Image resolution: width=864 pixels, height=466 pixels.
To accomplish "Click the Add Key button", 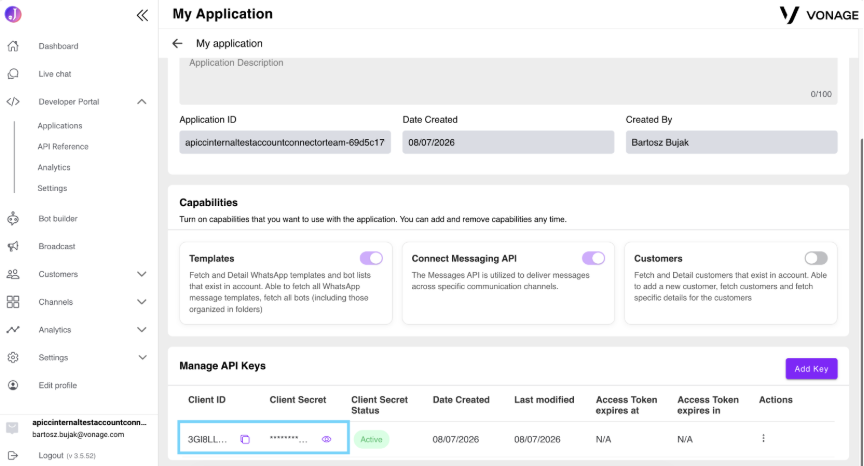I will pyautogui.click(x=811, y=369).
